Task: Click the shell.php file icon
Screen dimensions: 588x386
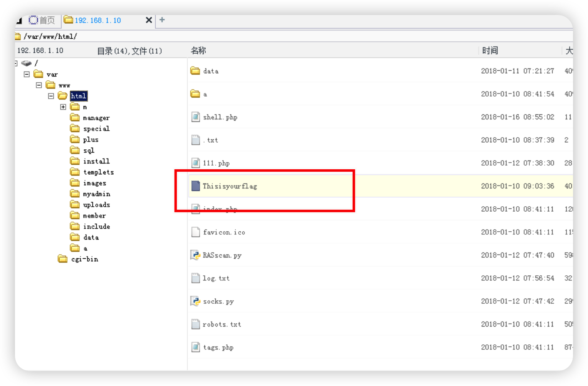Action: 195,117
